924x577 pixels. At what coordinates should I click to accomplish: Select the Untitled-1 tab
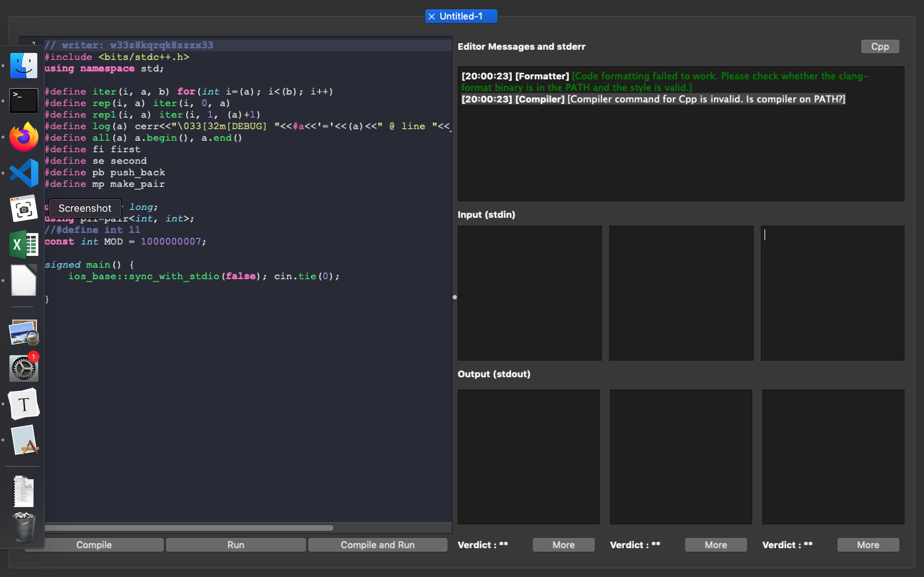pos(465,16)
